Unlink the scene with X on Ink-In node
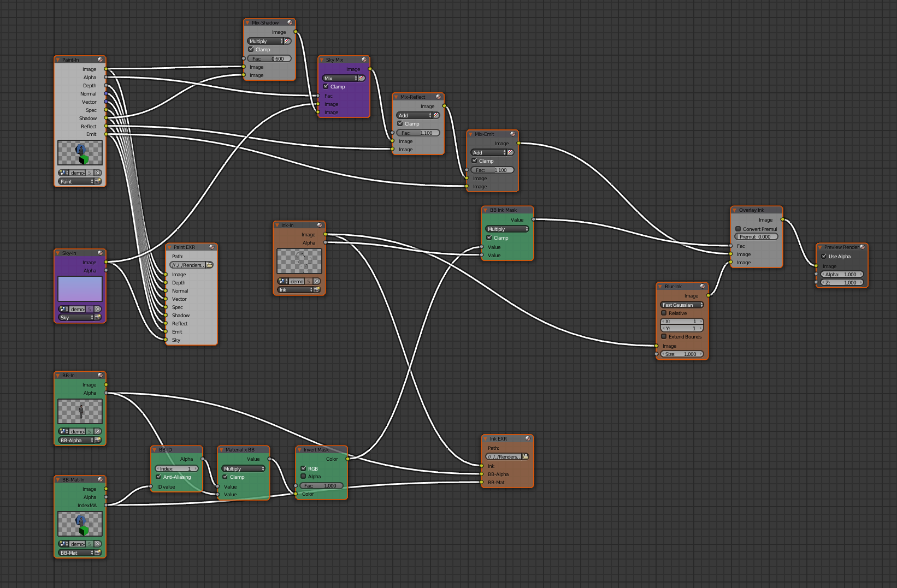This screenshot has height=588, width=897. pos(317,281)
